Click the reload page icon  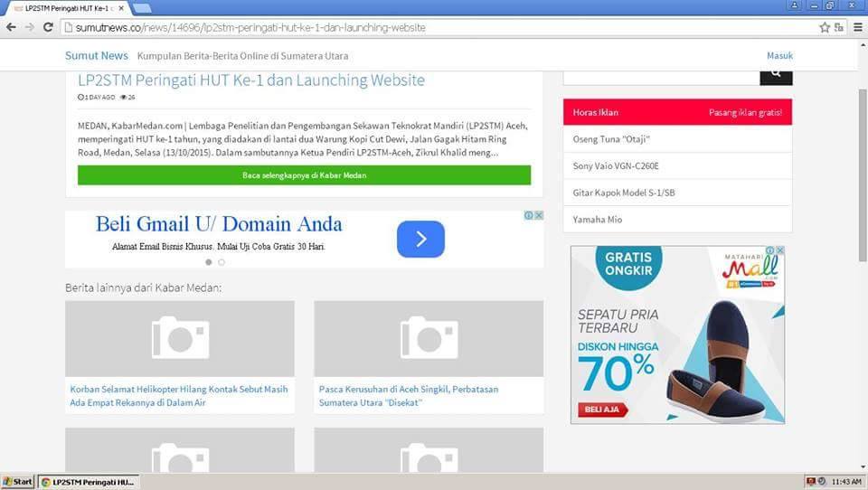tap(48, 27)
